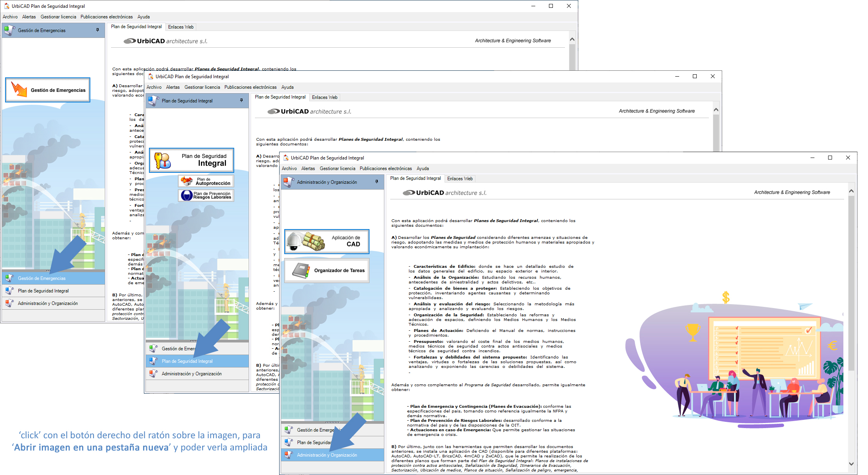Switch to Enlaces Web tab in front window
Screen dimensions: 868x475
pos(460,179)
